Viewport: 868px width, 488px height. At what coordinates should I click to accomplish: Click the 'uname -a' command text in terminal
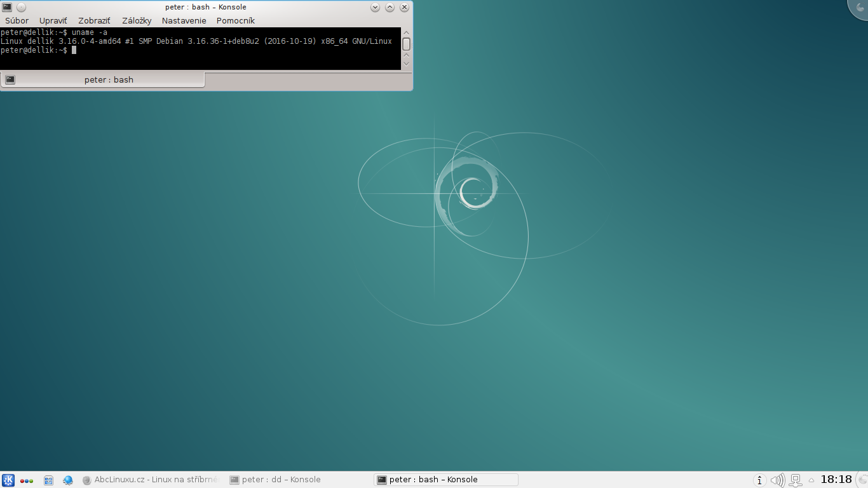click(x=90, y=32)
